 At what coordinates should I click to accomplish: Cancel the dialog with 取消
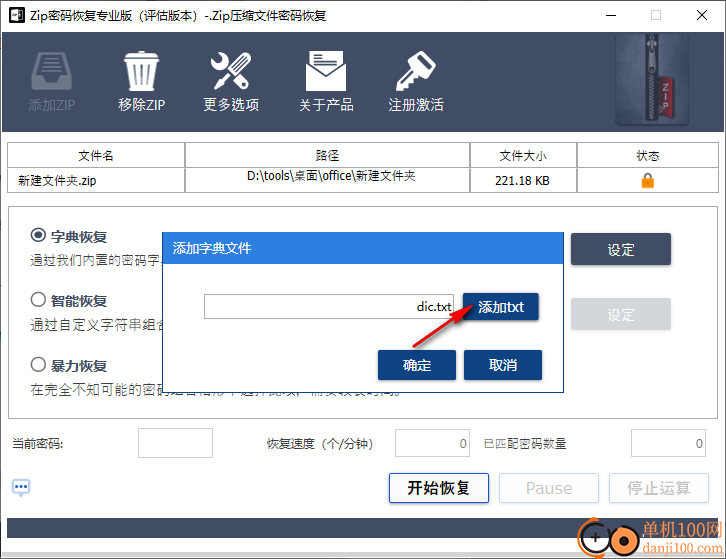pos(503,365)
